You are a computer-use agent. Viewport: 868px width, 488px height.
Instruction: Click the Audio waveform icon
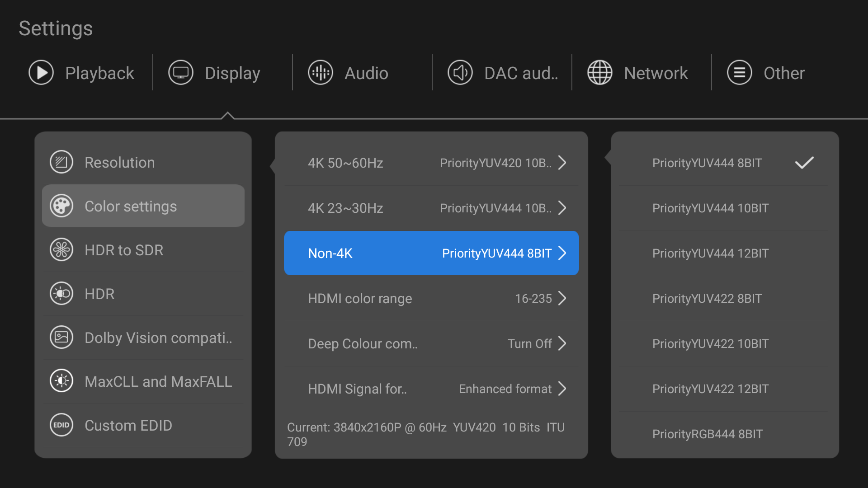321,73
